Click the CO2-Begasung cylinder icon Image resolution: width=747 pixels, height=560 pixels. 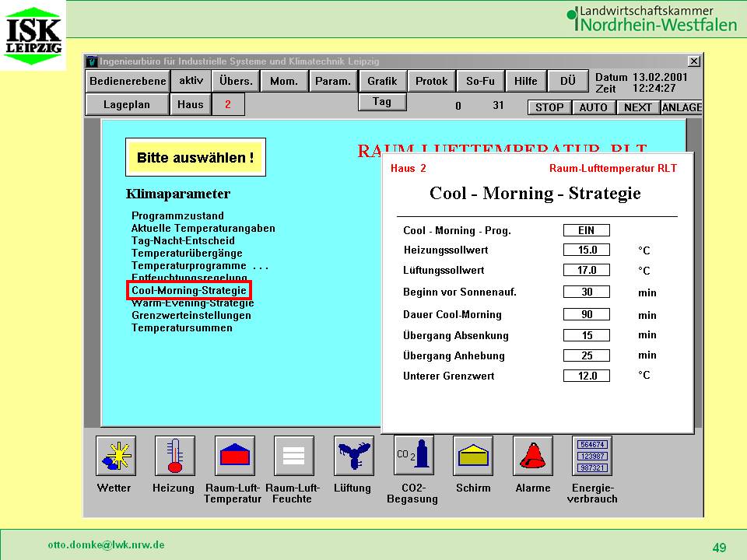(413, 456)
